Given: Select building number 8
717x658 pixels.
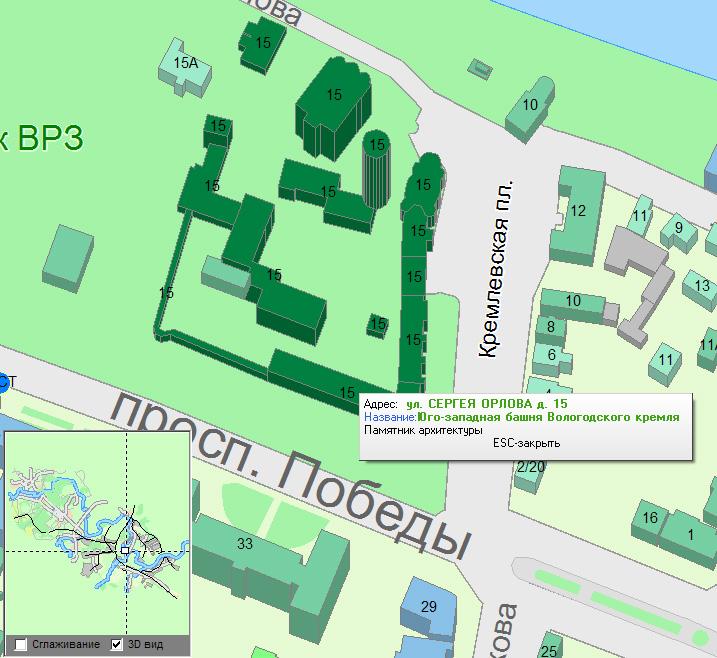Looking at the screenshot, I should tap(550, 326).
